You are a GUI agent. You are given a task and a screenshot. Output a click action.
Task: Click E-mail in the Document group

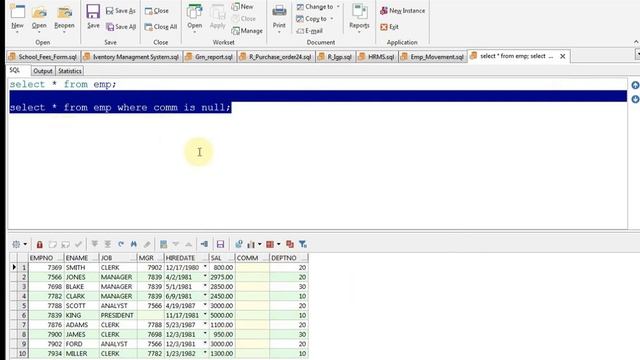click(x=309, y=31)
